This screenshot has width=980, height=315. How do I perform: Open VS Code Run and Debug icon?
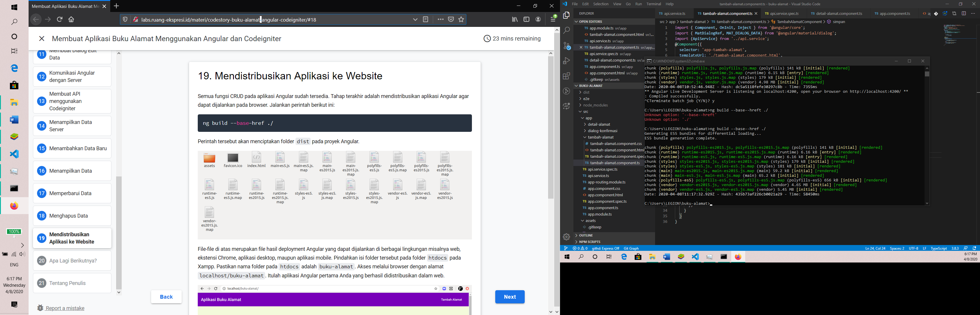click(566, 61)
